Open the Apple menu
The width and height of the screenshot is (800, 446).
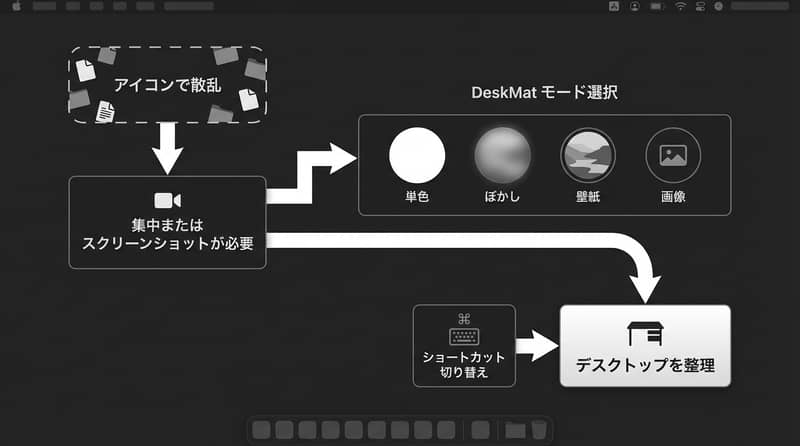click(x=16, y=6)
